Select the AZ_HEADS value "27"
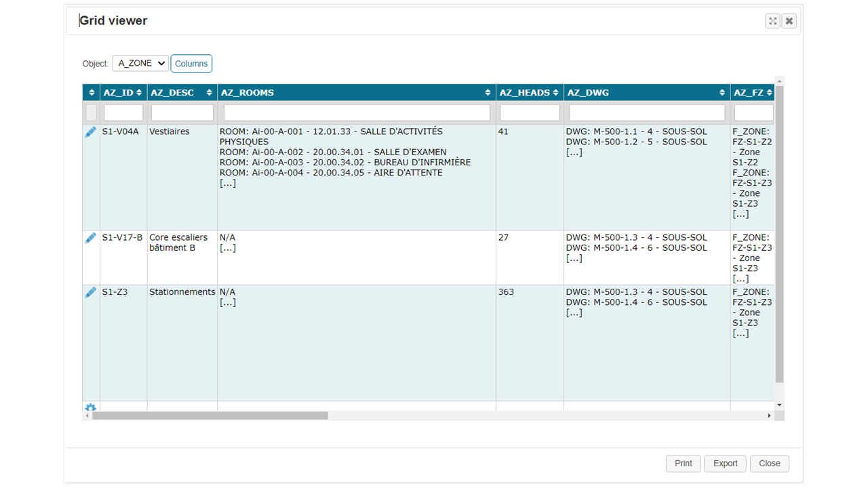Screen dimensions: 868x488 click(503, 237)
